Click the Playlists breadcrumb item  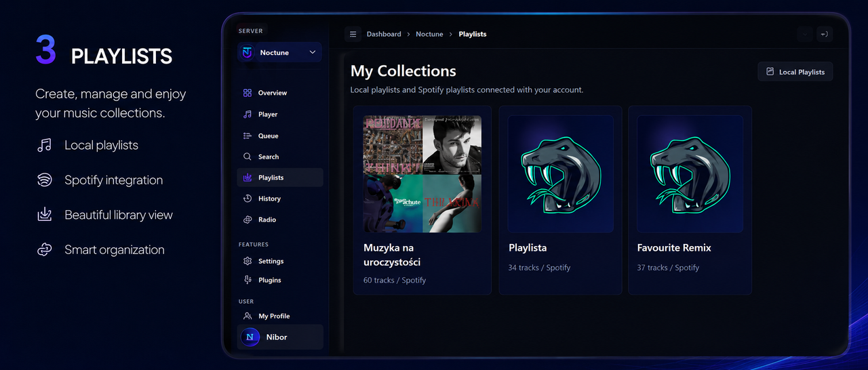pos(473,34)
